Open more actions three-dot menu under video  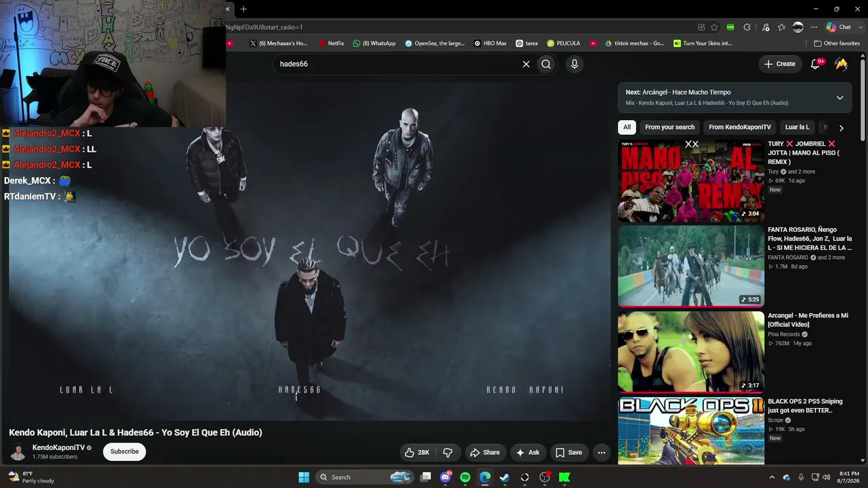pos(601,453)
